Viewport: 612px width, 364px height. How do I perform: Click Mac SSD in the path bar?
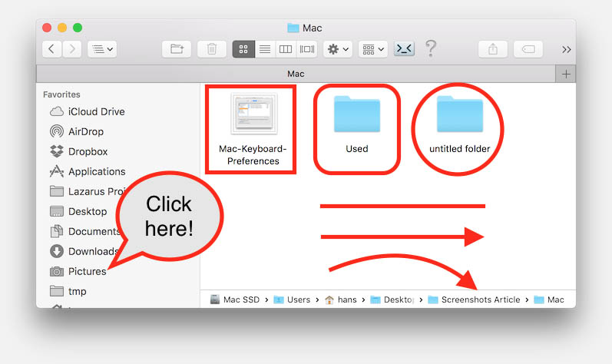tap(234, 299)
